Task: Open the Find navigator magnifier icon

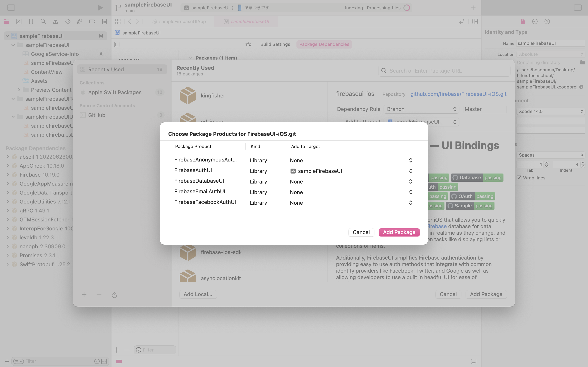Action: 43,21
